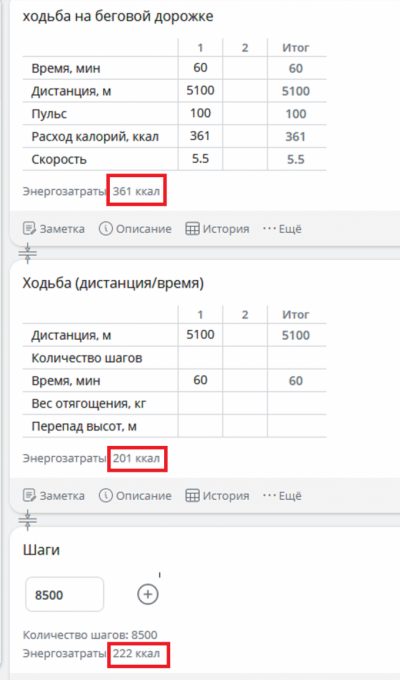Click the steps input field showing 8500
This screenshot has height=680, width=400.
coord(65,595)
